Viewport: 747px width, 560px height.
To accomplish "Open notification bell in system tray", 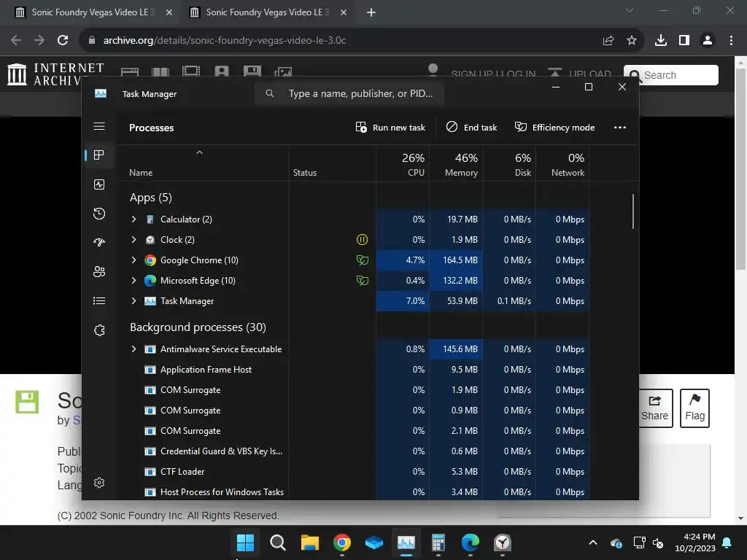I will coord(727,542).
